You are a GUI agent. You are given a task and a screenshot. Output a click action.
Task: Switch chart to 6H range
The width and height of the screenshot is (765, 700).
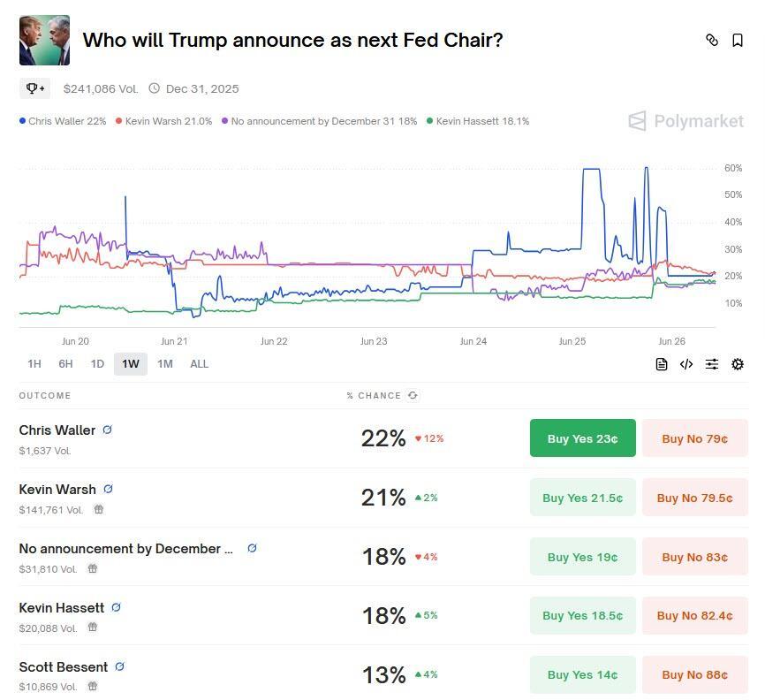pos(65,363)
